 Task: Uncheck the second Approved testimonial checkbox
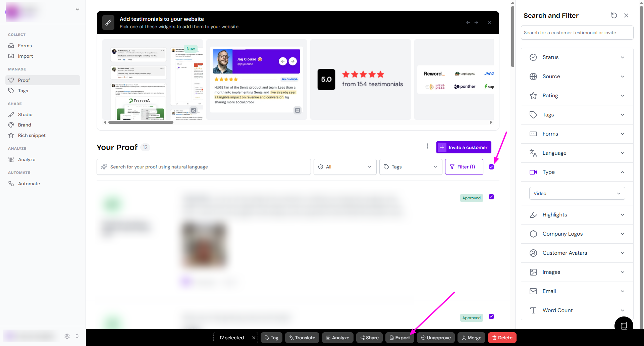(491, 316)
